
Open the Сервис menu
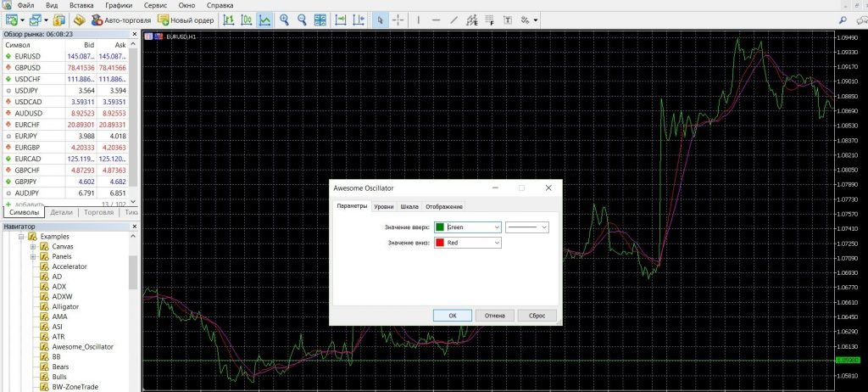pos(154,5)
